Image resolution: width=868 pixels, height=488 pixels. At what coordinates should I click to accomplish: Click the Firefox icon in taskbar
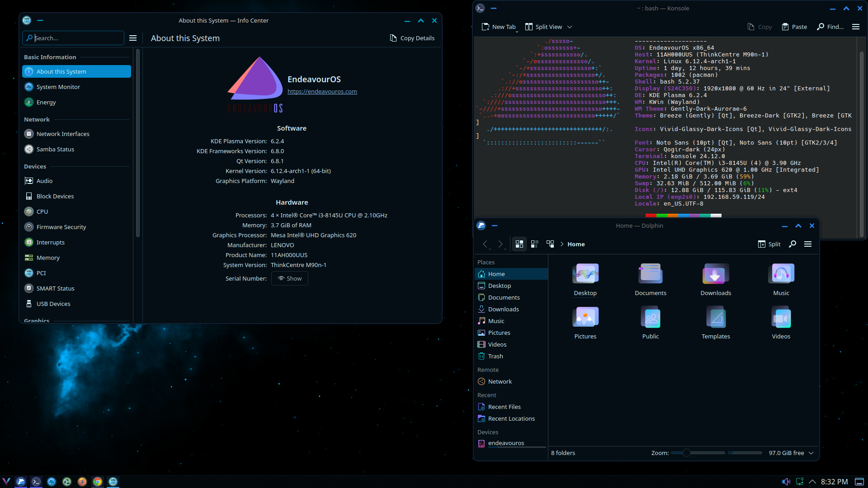click(82, 482)
